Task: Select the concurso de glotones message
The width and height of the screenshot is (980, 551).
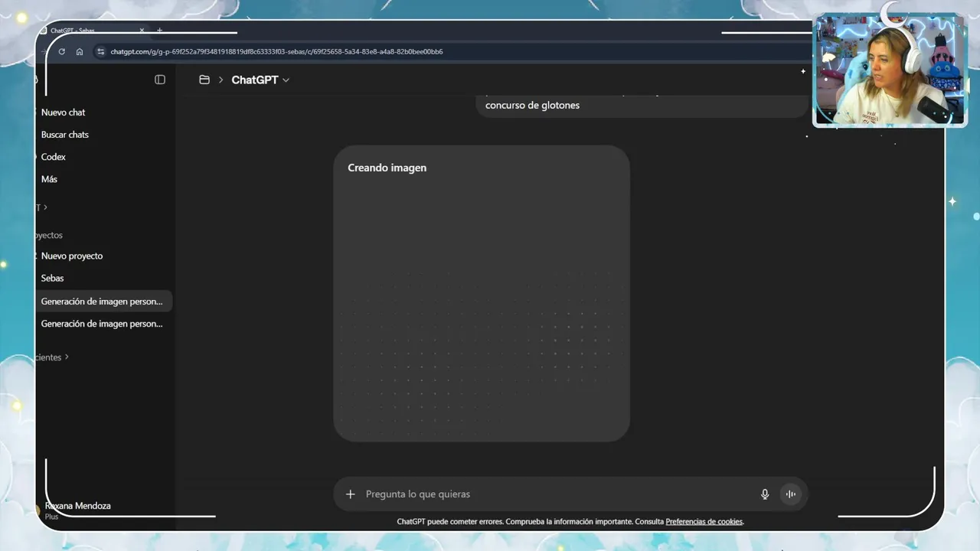Action: (532, 106)
